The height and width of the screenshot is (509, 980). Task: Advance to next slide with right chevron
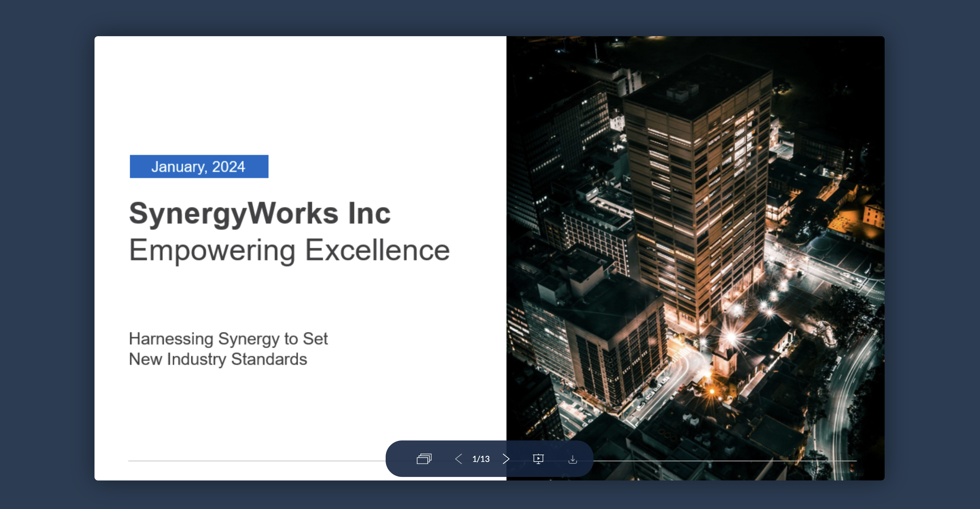tap(505, 459)
